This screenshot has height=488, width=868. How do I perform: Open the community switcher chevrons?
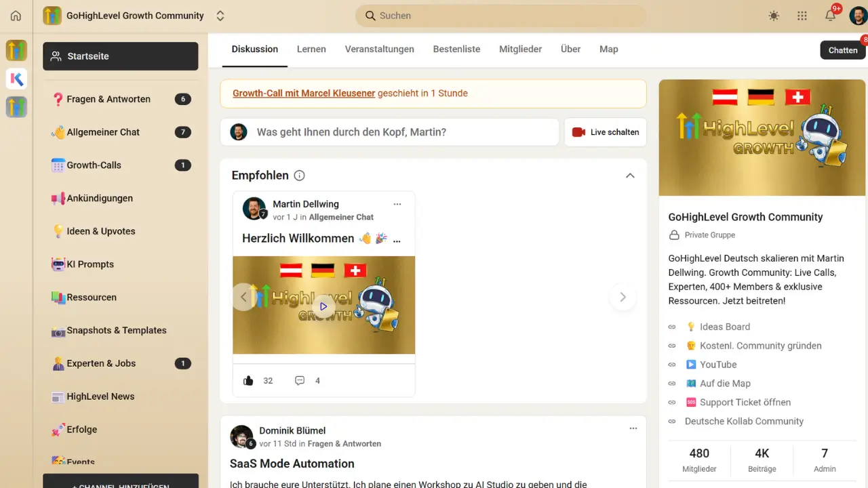pyautogui.click(x=220, y=16)
